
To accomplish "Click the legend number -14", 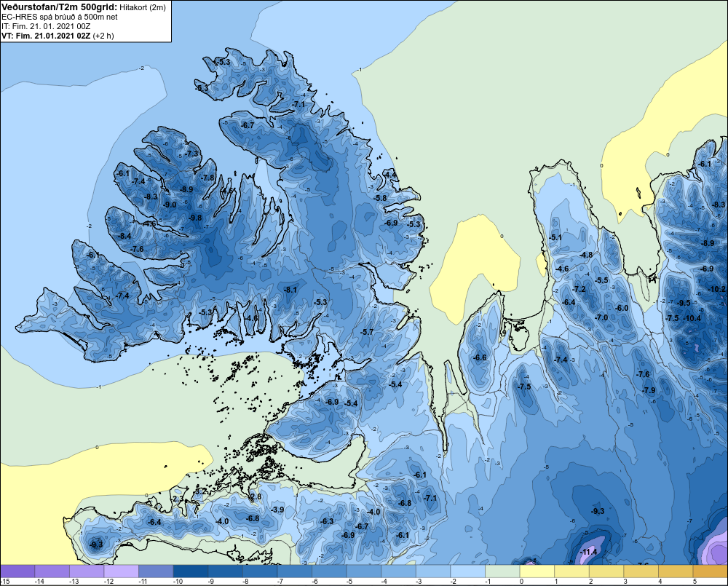I will (39, 582).
